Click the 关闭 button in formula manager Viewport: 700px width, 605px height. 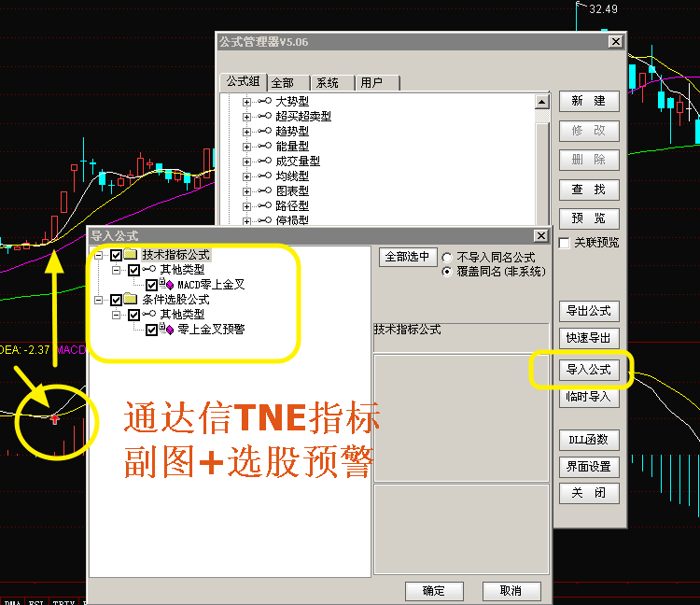tap(589, 493)
